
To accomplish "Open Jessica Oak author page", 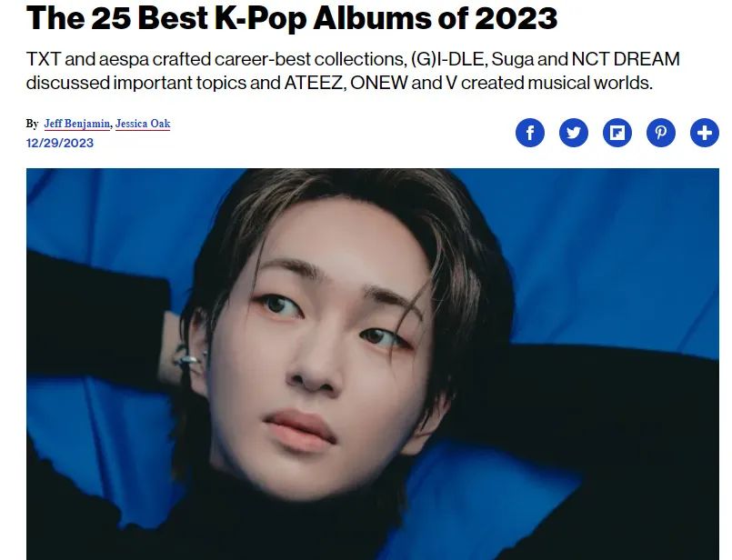I will (143, 124).
